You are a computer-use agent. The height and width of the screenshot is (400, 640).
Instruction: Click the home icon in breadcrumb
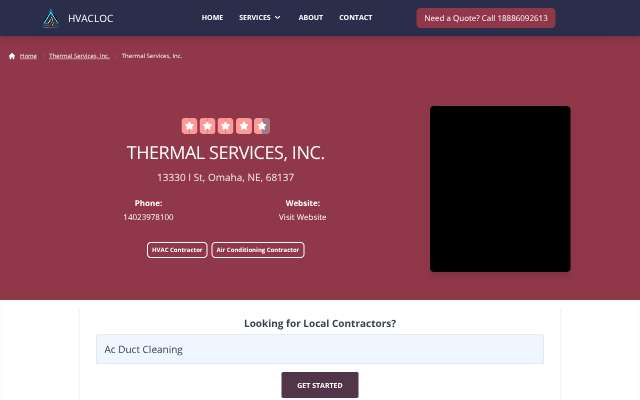12,56
